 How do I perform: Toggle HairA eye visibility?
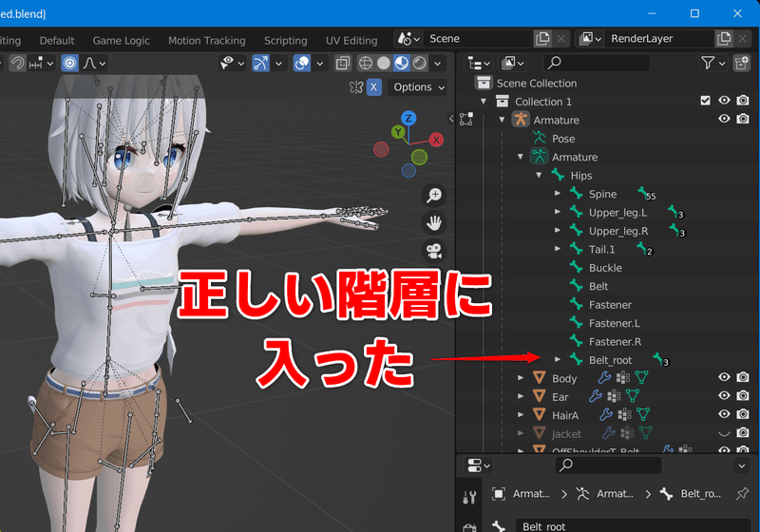(x=724, y=414)
